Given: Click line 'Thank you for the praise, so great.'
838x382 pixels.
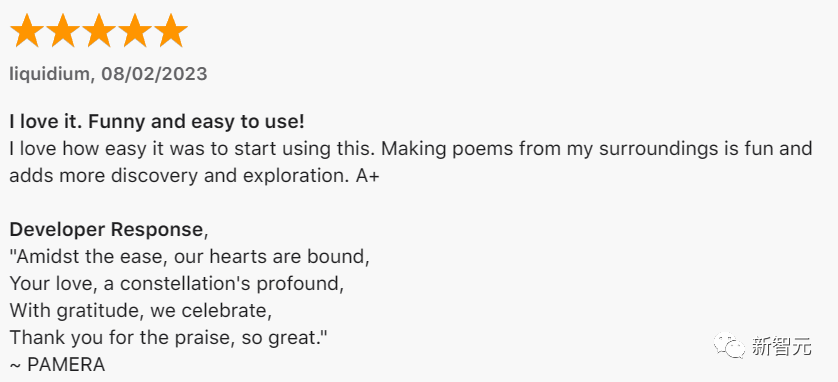Looking at the screenshot, I should 168,337.
